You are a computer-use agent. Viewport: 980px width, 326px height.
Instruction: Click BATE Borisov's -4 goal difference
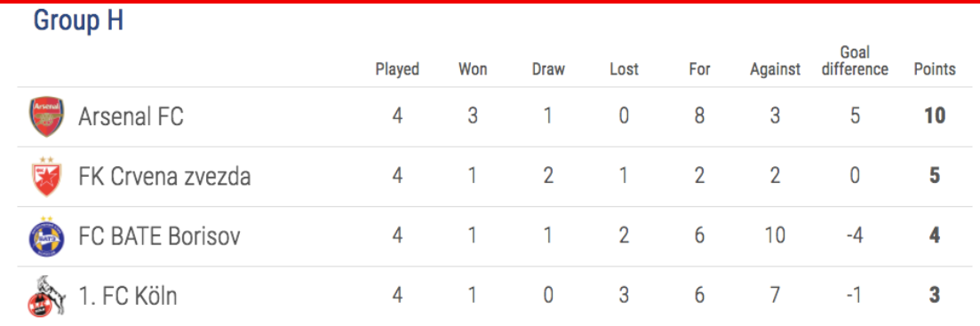tap(855, 237)
